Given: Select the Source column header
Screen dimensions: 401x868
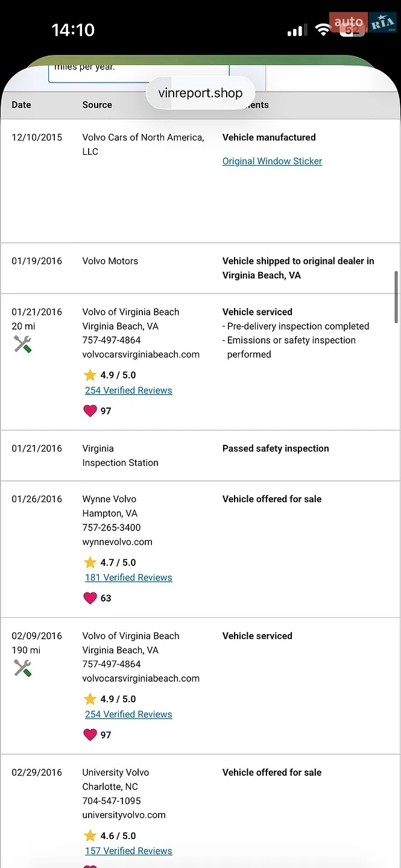Looking at the screenshot, I should [x=97, y=105].
